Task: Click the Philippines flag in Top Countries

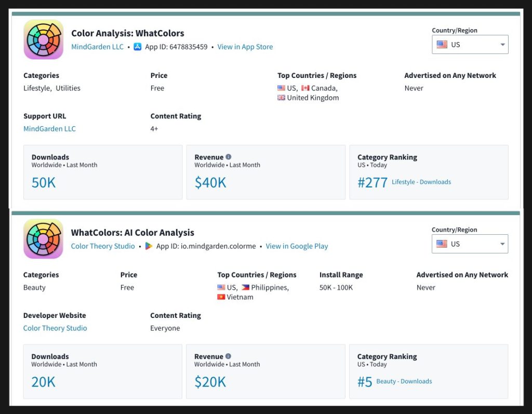Action: 245,288
